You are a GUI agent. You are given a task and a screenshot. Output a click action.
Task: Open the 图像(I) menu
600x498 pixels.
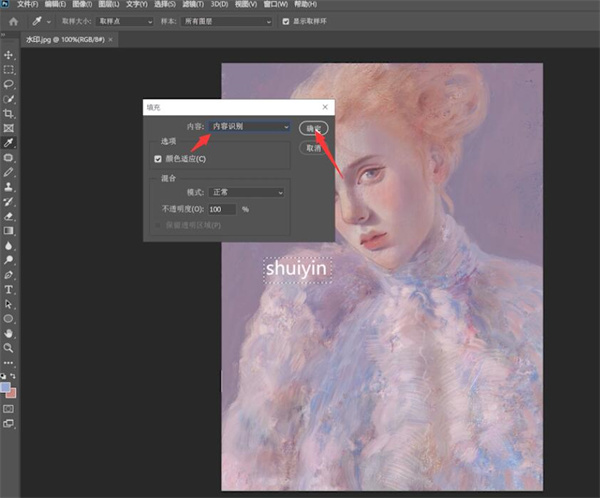click(x=82, y=4)
